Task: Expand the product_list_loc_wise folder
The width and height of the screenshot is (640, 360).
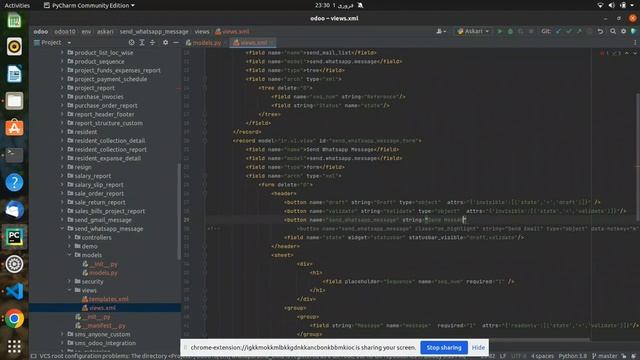Action: click(x=62, y=53)
